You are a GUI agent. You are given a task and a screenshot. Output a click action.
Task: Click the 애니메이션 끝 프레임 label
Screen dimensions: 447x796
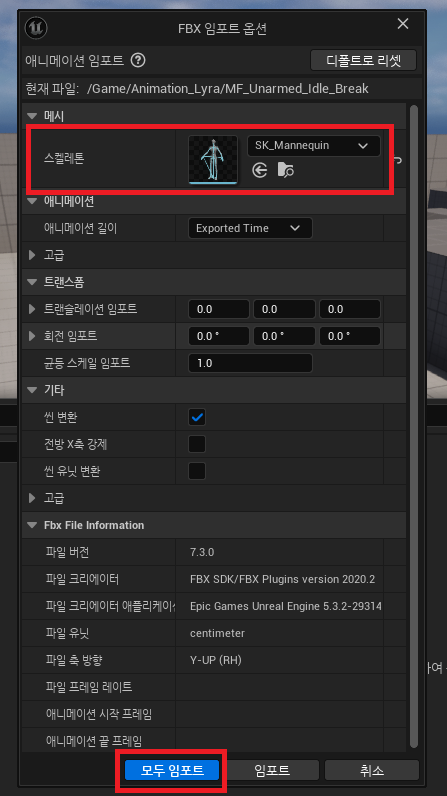pyautogui.click(x=93, y=741)
